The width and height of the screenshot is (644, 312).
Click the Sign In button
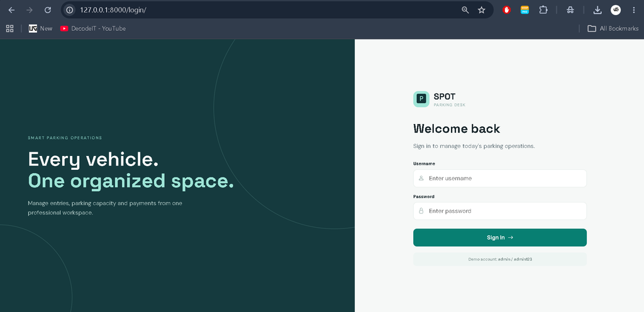500,237
